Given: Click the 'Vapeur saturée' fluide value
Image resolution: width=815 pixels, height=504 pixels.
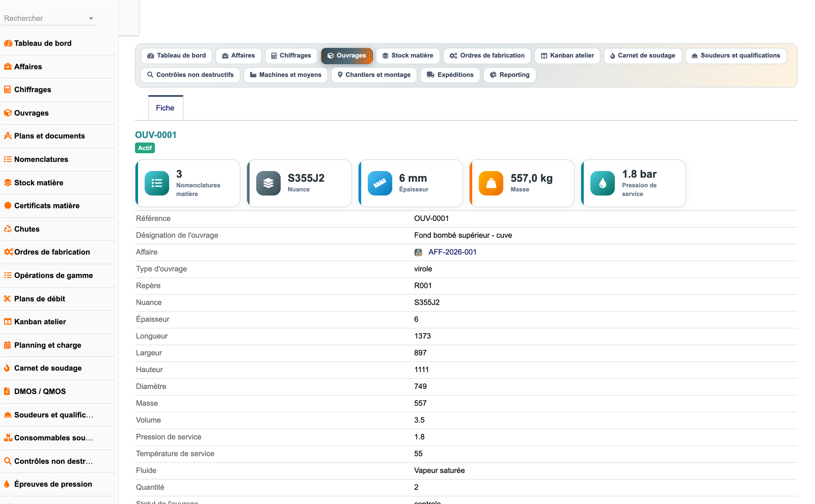Looking at the screenshot, I should point(439,471).
